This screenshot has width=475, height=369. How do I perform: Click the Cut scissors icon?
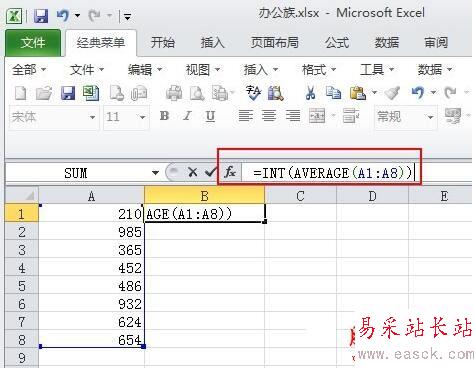click(310, 93)
